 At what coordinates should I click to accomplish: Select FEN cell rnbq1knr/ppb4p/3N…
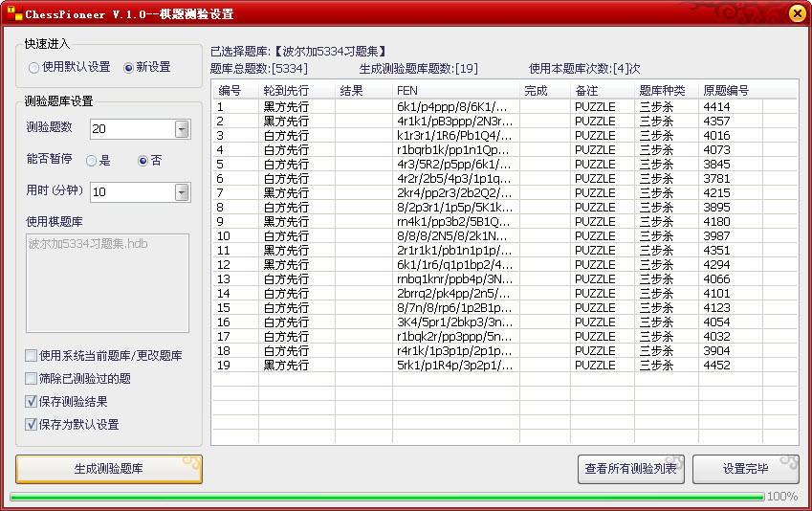click(x=454, y=278)
